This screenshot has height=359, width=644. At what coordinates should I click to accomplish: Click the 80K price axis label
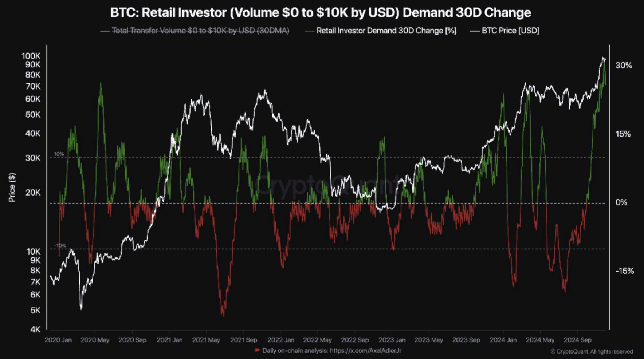point(33,75)
